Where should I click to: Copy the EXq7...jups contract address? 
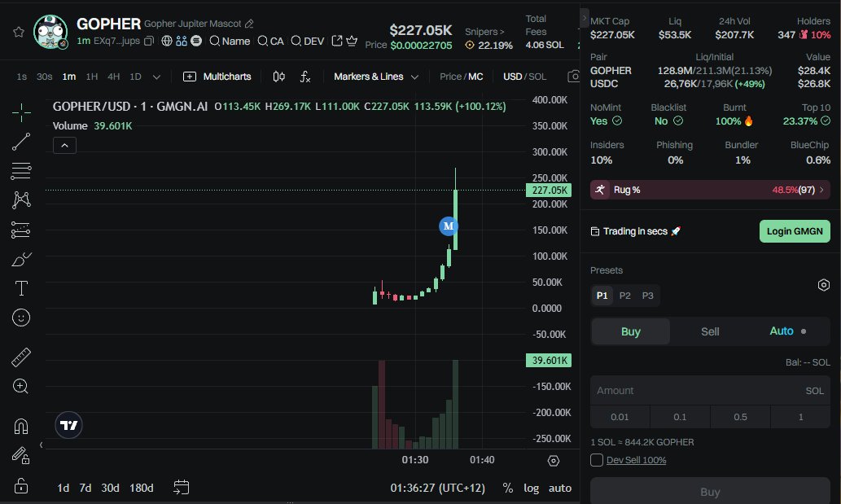[149, 41]
